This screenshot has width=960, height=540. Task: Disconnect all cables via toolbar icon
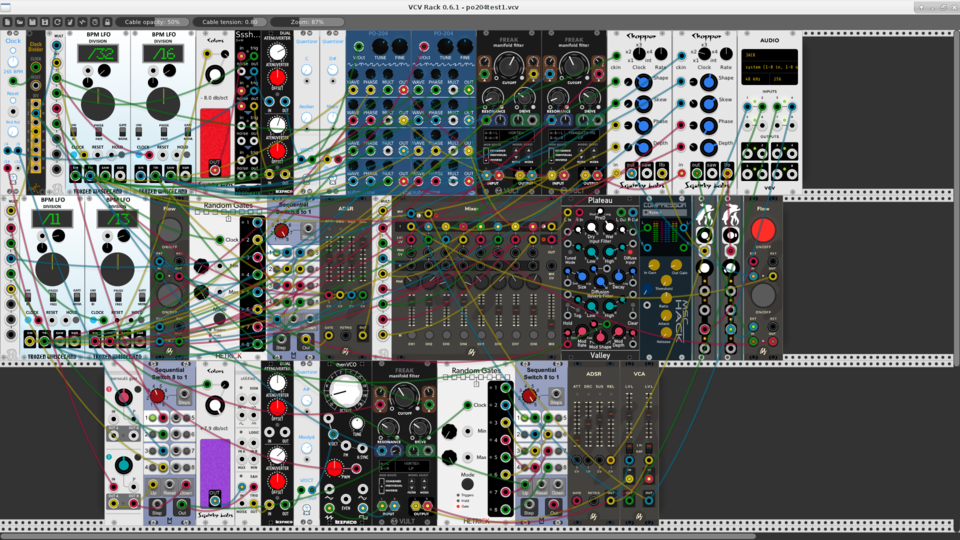coord(70,22)
